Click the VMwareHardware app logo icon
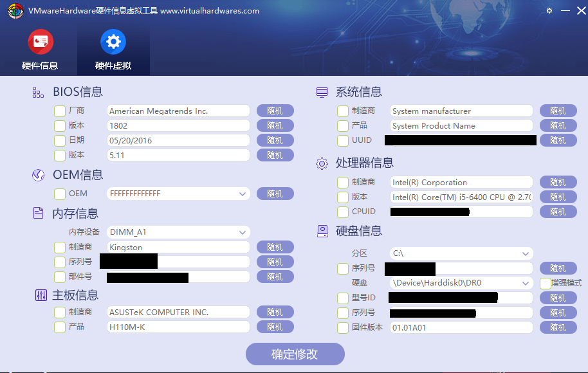 pos(15,11)
